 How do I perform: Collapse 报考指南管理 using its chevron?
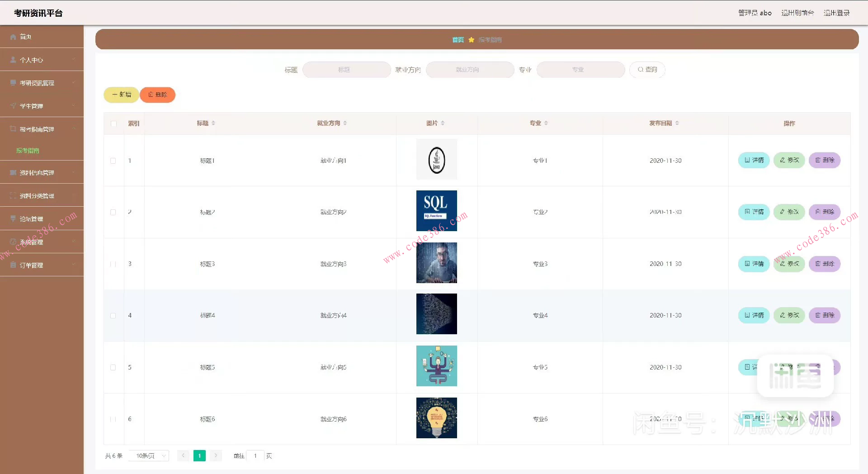pos(73,128)
